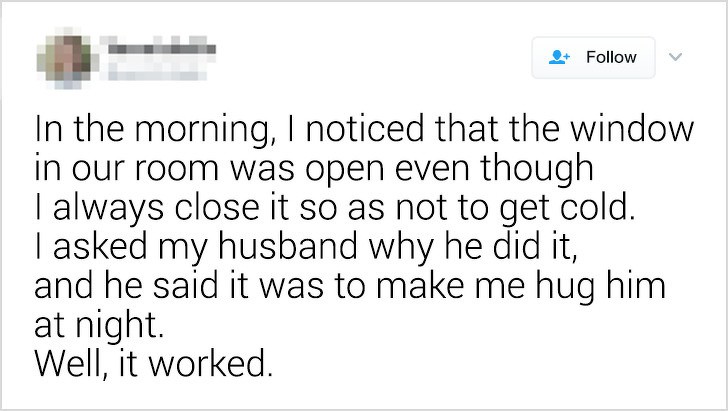Click the word 'window' in the tweet
Viewport: 728px width, 411px height.
[x=632, y=128]
